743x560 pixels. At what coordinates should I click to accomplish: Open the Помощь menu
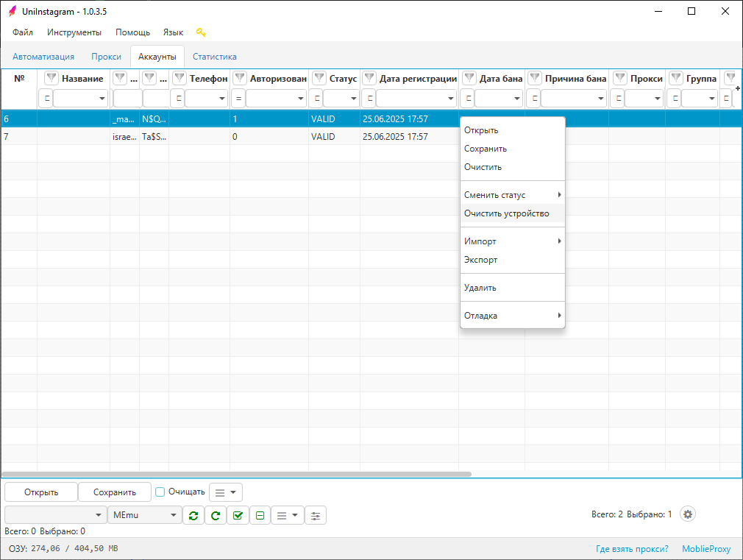(132, 32)
